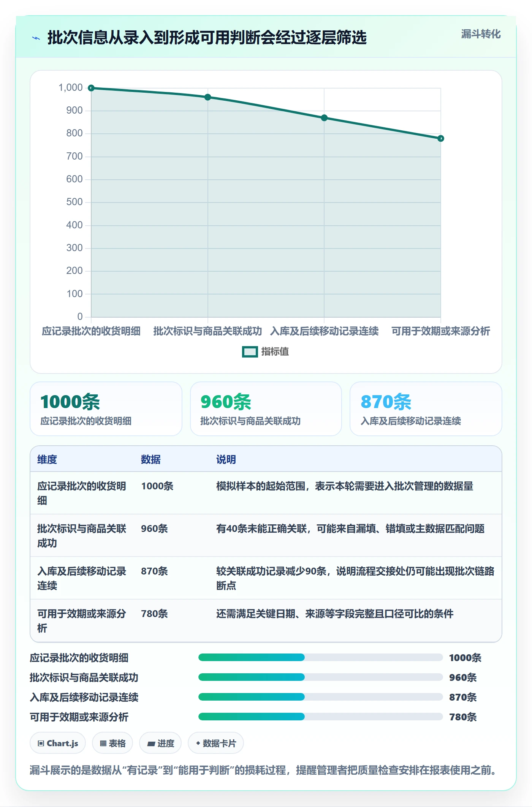Click description starting 较关联成功记录减少90条

coord(355,578)
